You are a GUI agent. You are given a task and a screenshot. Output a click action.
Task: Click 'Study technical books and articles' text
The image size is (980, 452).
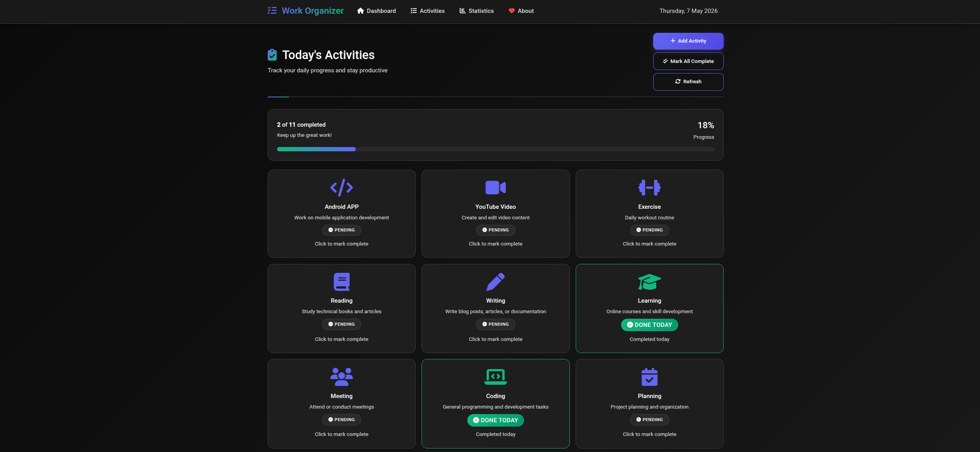[x=341, y=311]
